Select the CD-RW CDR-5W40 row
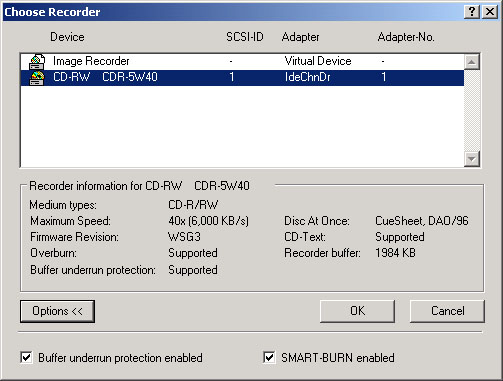This screenshot has height=381, width=503. click(x=242, y=78)
